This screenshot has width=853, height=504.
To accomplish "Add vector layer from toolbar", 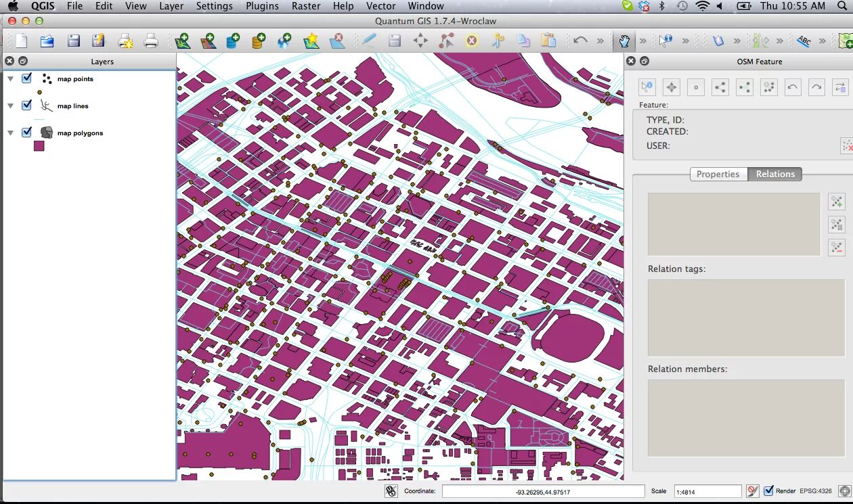I will (x=181, y=41).
